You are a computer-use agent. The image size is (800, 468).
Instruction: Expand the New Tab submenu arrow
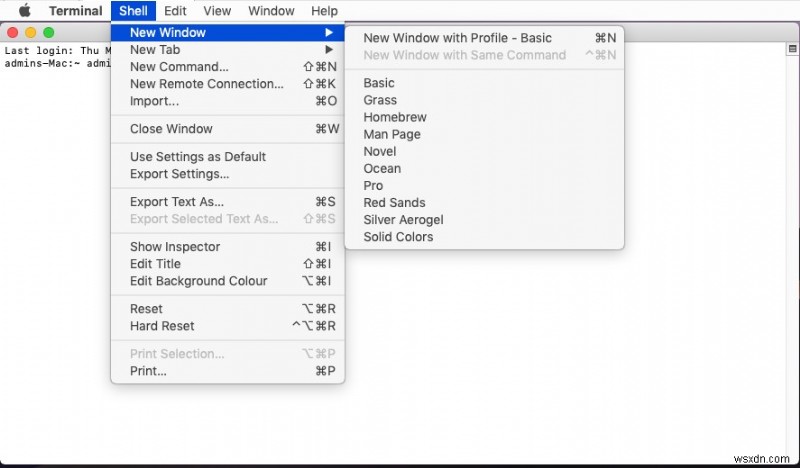328,50
